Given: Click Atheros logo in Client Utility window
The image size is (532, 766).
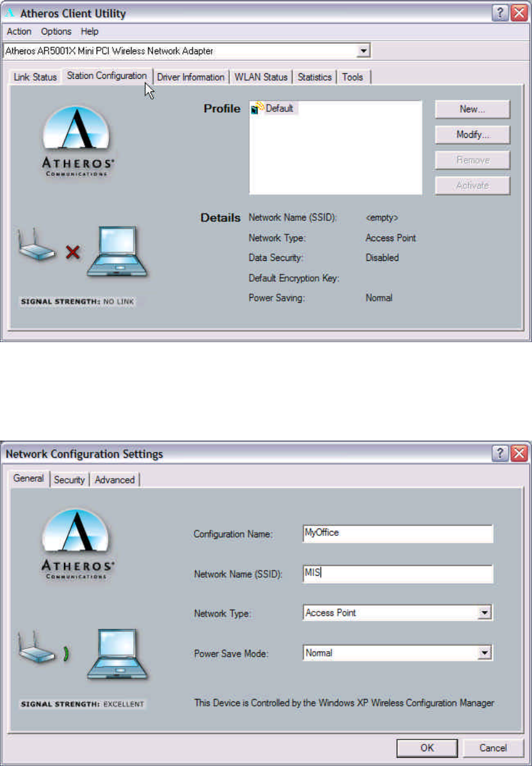Looking at the screenshot, I should tap(77, 142).
